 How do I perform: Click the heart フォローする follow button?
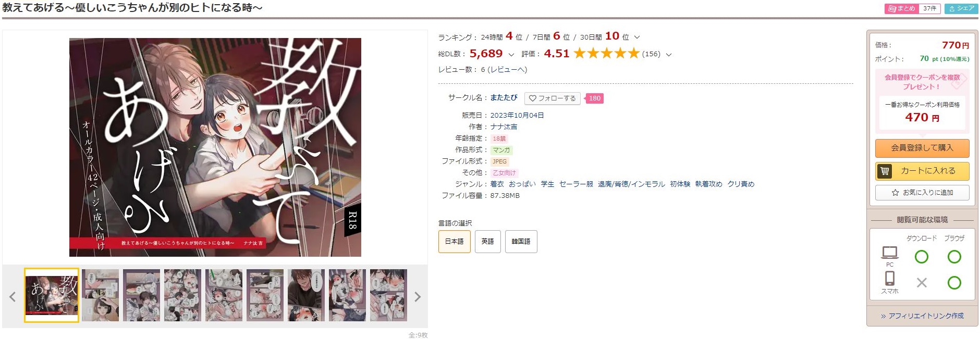coord(553,98)
